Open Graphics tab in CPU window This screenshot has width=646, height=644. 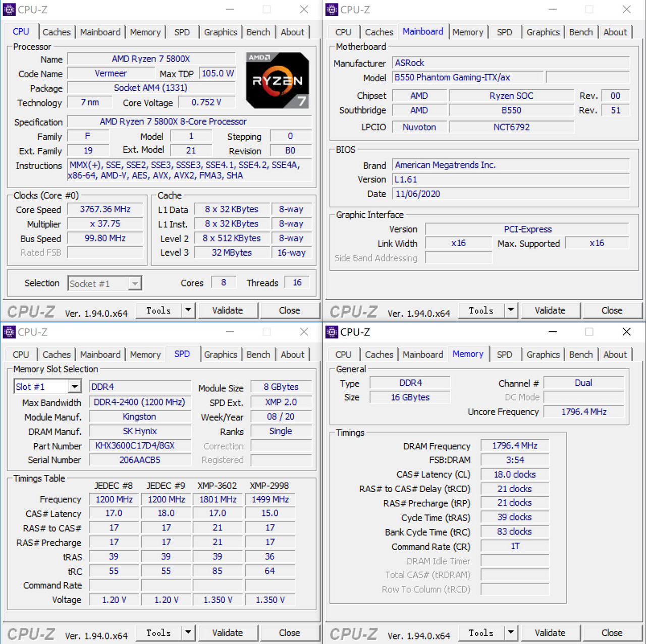pos(221,32)
